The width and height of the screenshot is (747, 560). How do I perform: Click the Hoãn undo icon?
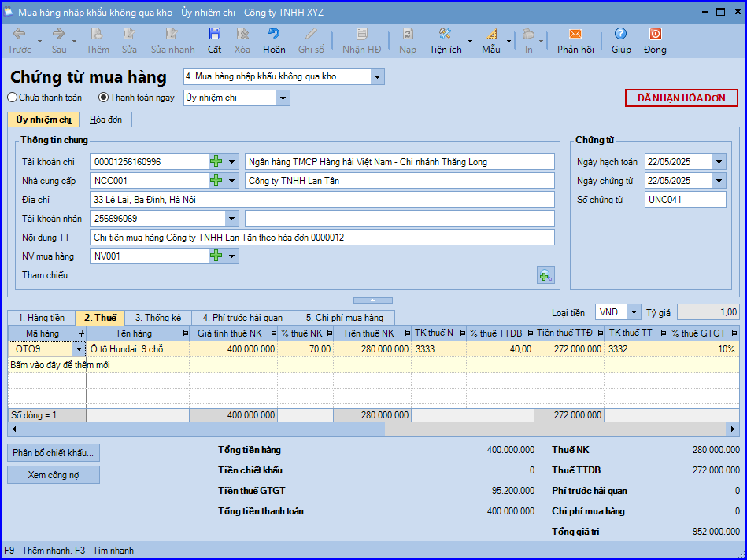point(274,33)
